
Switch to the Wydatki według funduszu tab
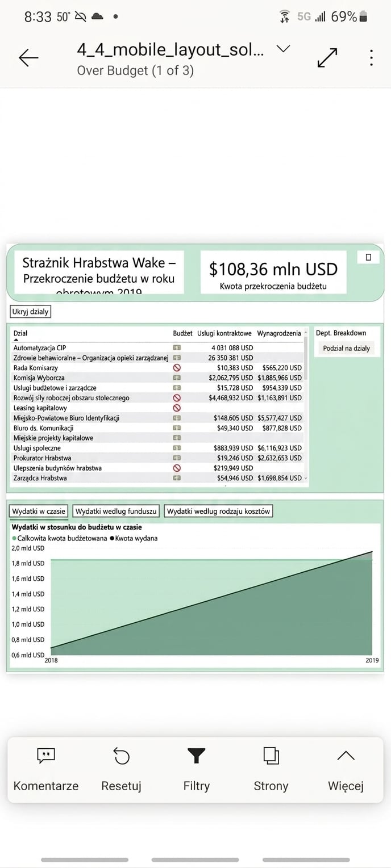[116, 511]
